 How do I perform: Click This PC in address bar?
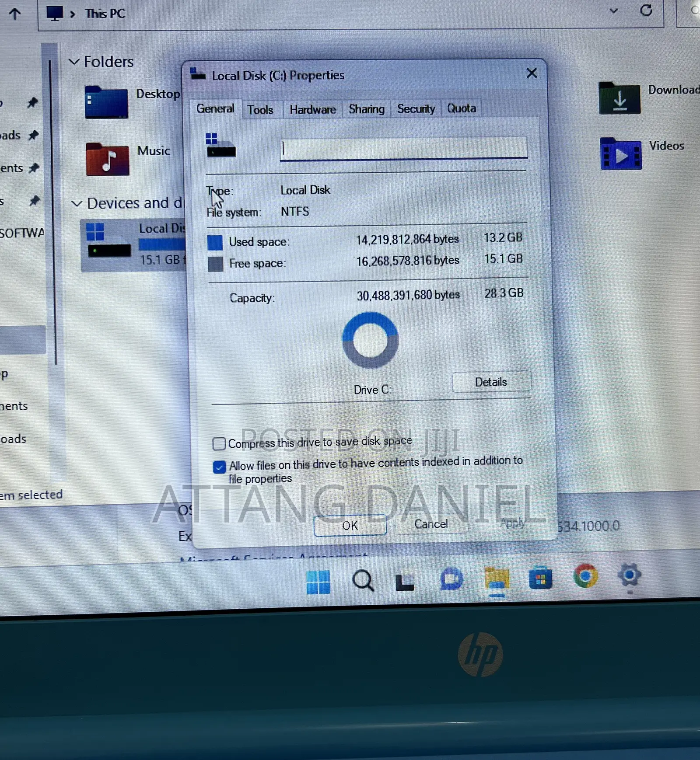point(105,14)
